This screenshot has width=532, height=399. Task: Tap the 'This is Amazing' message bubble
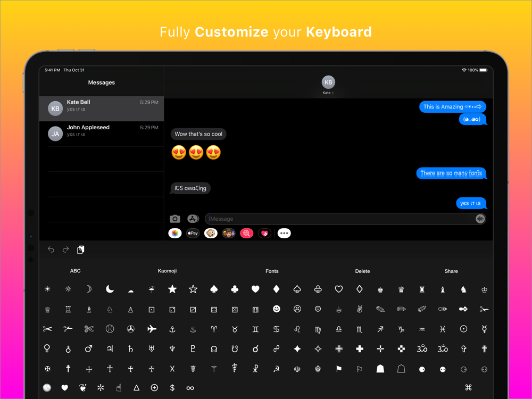[453, 107]
